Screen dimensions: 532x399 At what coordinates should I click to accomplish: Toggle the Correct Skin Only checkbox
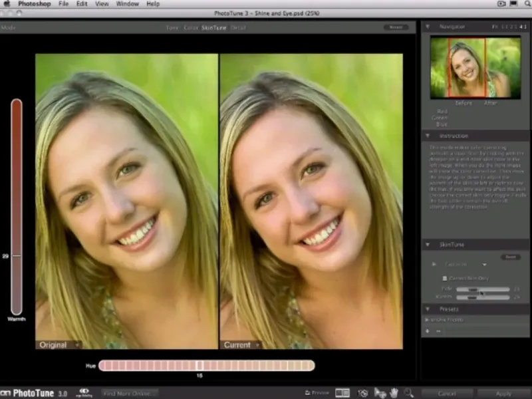tap(444, 278)
